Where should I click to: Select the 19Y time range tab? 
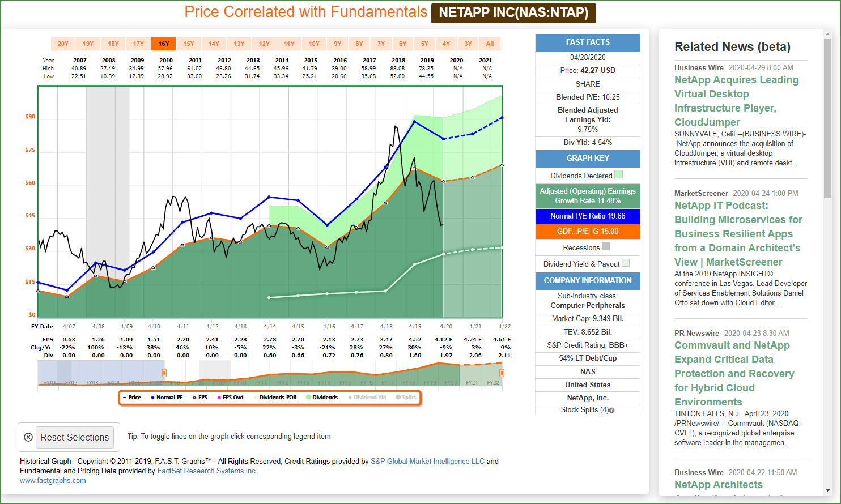point(88,44)
